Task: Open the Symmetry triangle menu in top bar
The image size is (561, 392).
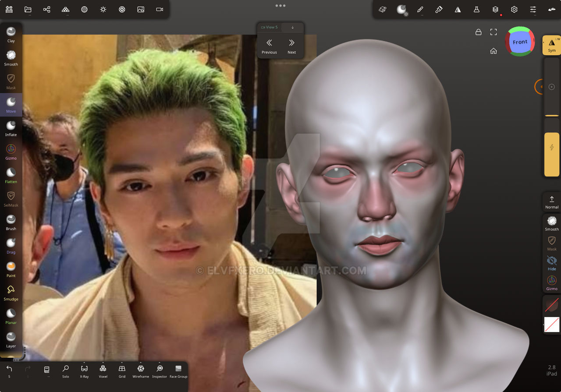Action: pyautogui.click(x=458, y=9)
